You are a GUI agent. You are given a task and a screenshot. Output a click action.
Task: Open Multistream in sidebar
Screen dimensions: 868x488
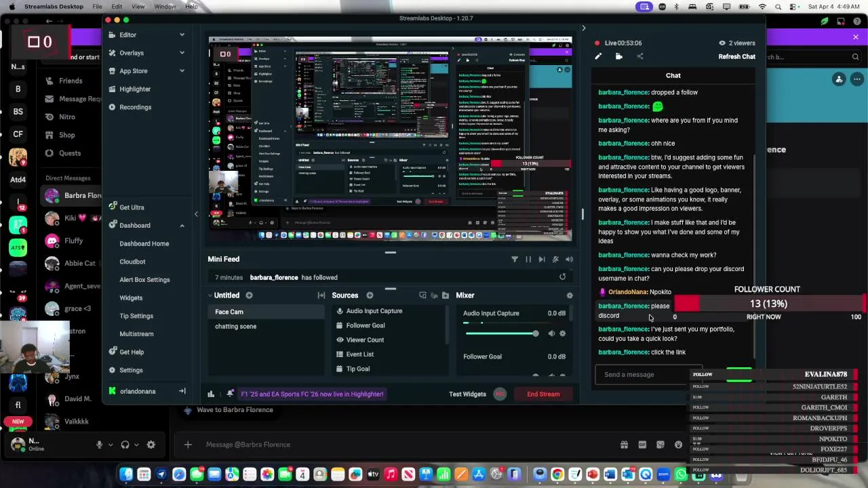(x=136, y=333)
